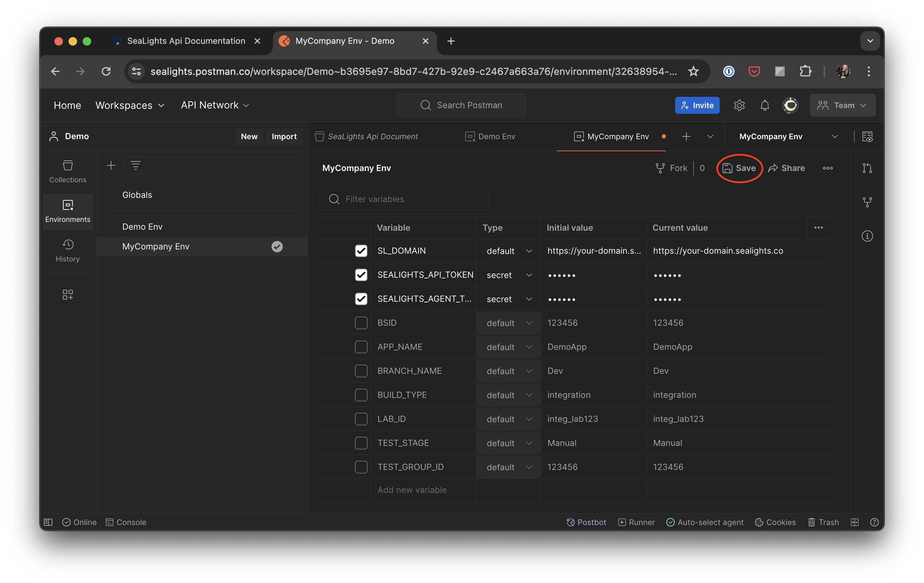Open notifications bell icon
The image size is (924, 583).
(764, 105)
